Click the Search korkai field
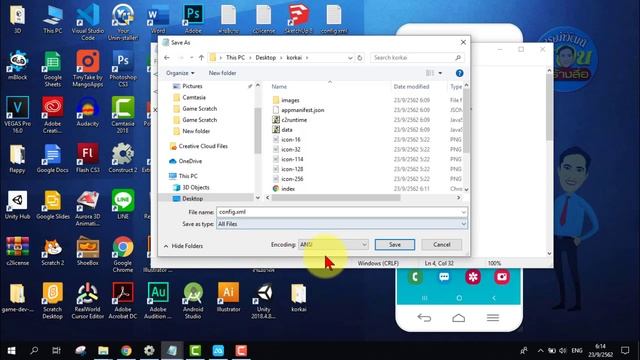 pyautogui.click(x=416, y=58)
